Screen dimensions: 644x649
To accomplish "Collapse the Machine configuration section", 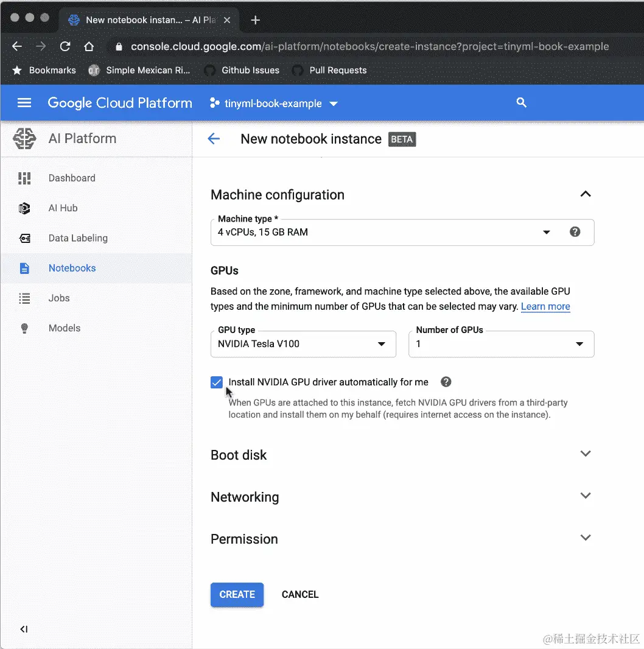I will coord(585,194).
